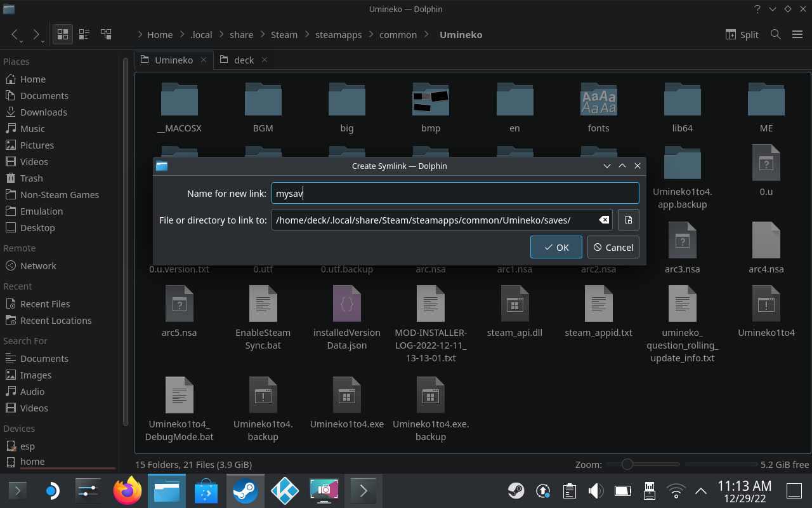Image resolution: width=812 pixels, height=508 pixels.
Task: Open Dolphin's hamburger menu
Action: click(x=797, y=34)
